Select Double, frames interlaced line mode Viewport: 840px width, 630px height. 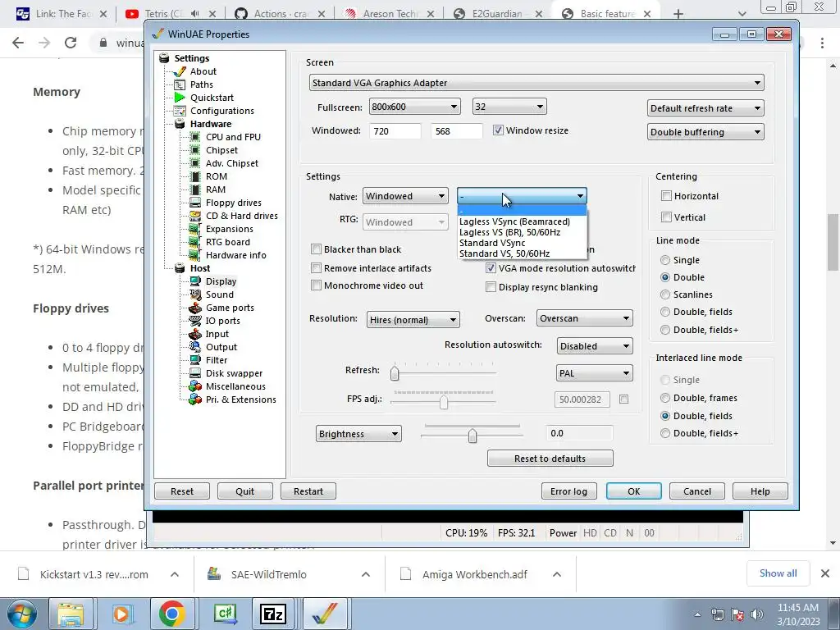pos(665,398)
